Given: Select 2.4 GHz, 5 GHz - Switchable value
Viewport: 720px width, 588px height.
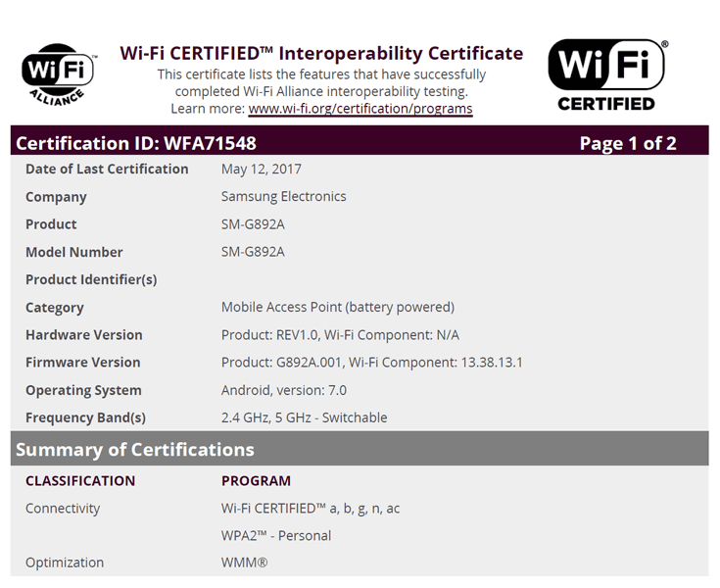Looking at the screenshot, I should click(x=304, y=417).
